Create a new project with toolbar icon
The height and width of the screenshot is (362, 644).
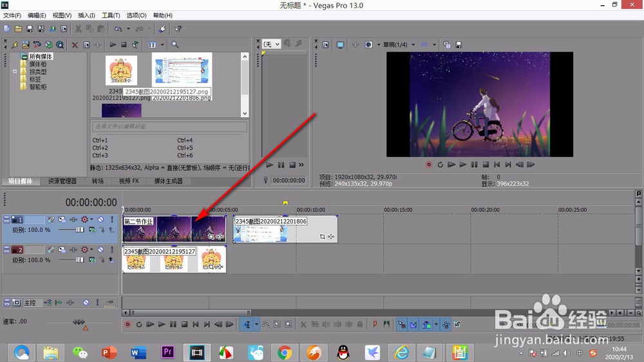click(x=7, y=29)
